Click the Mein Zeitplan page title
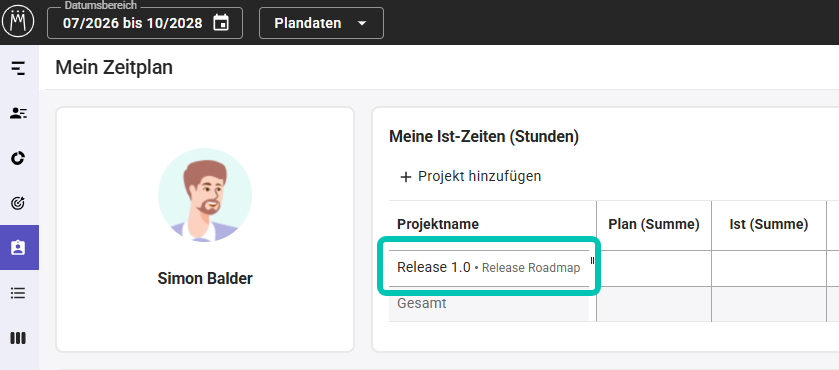The image size is (839, 370). pyautogui.click(x=114, y=68)
